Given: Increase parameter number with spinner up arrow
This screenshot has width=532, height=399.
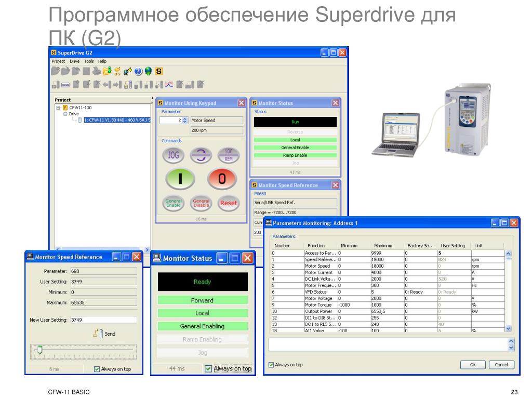Looking at the screenshot, I should coord(185,119).
